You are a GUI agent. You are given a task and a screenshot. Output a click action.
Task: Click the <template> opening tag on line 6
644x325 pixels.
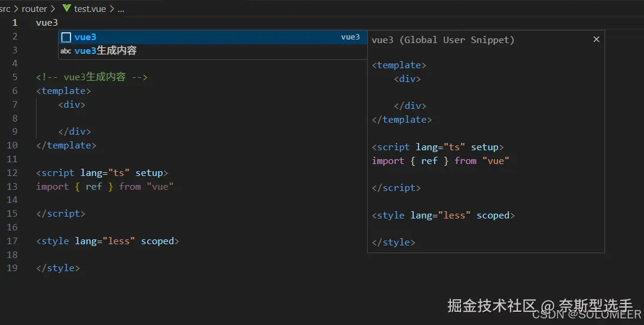[63, 91]
